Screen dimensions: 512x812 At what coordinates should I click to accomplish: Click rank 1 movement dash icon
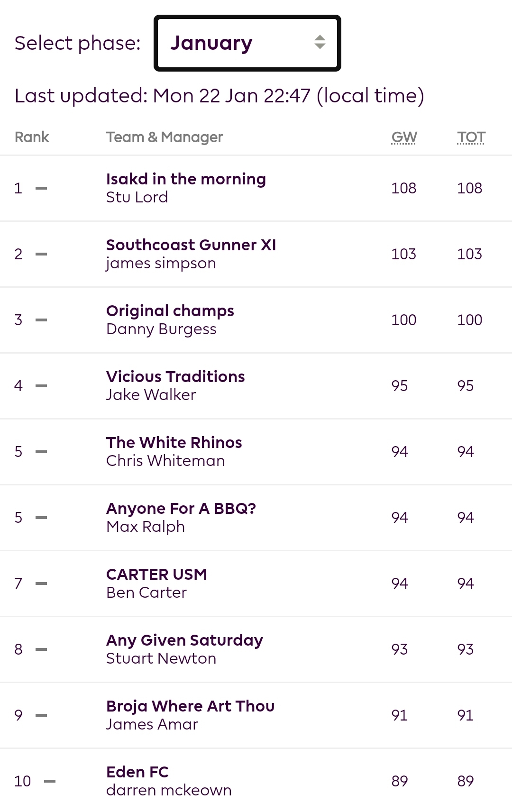click(41, 189)
